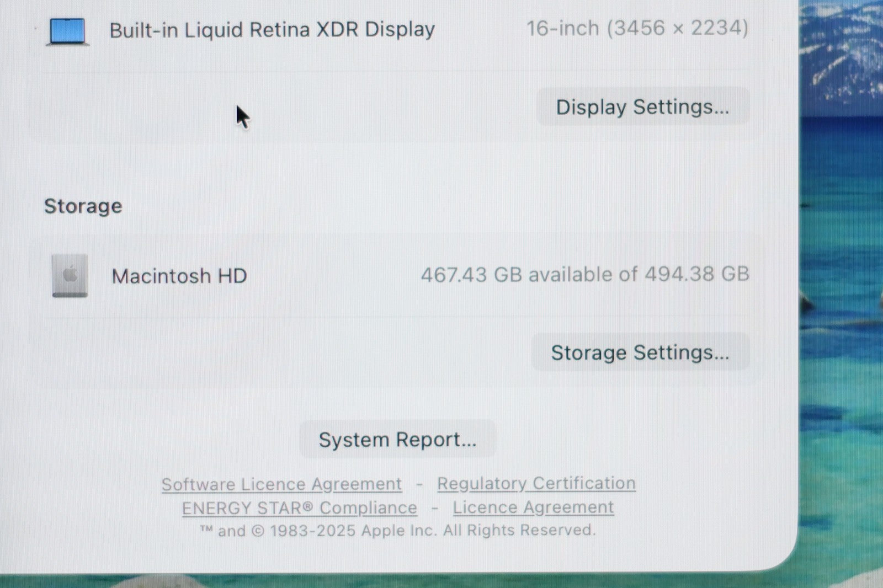The image size is (883, 588).
Task: Click the wallpaper strip below the window
Action: tap(386, 581)
